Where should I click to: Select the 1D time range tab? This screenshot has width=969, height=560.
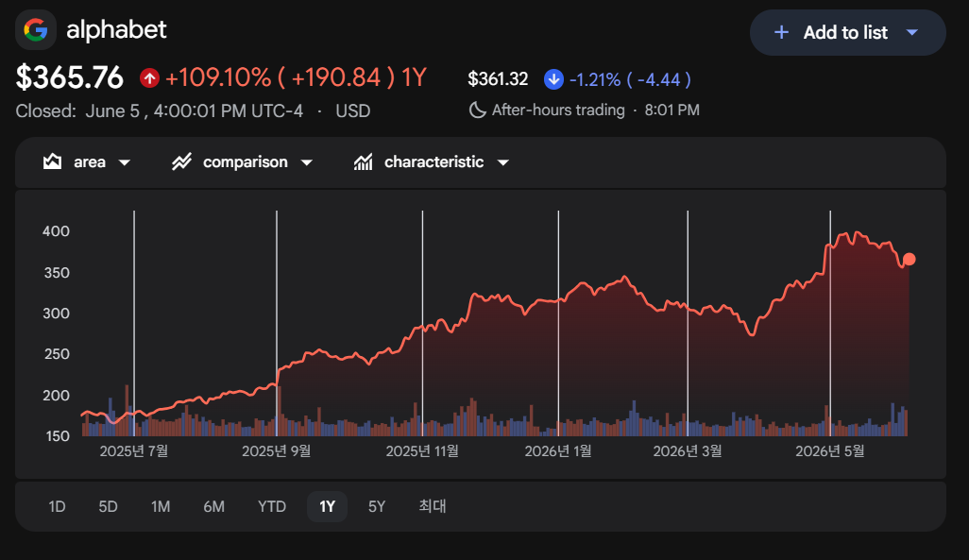click(x=57, y=507)
